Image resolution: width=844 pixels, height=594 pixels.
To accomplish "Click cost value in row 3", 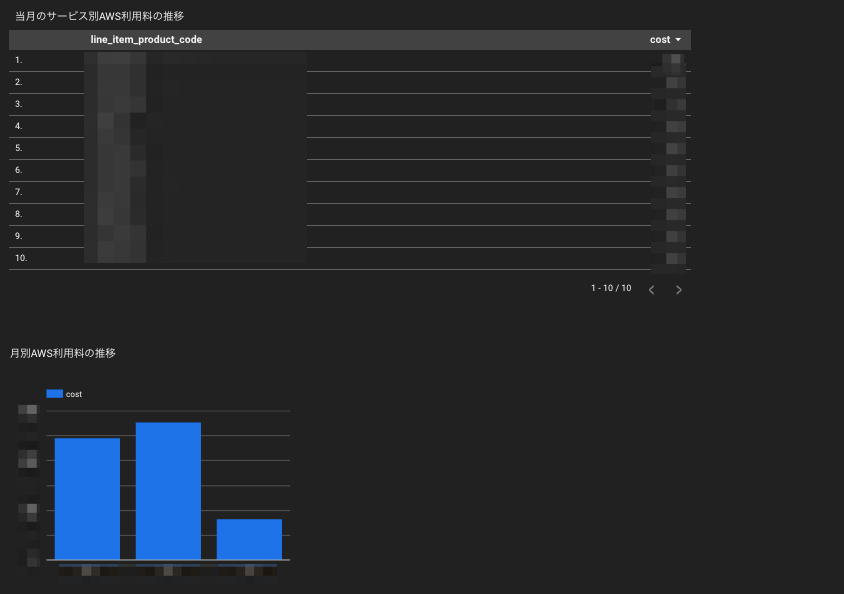I will pos(669,104).
